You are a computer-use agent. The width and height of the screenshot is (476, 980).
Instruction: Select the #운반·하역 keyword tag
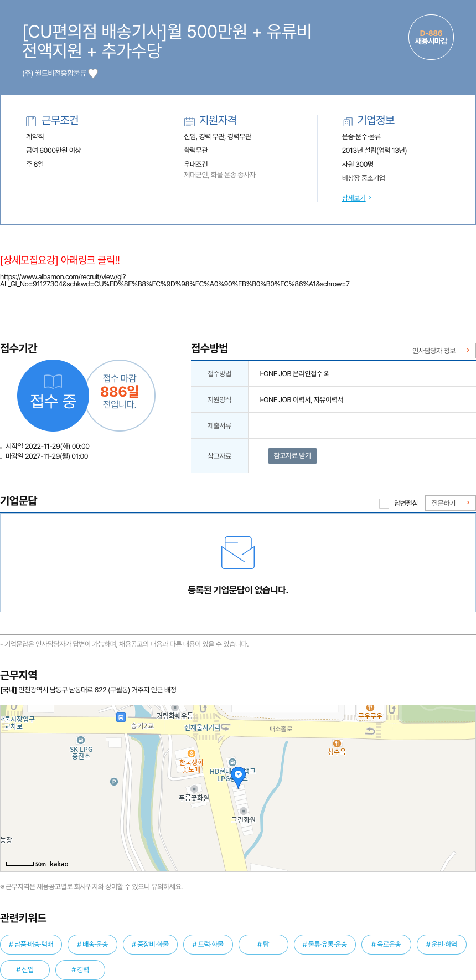pyautogui.click(x=442, y=944)
